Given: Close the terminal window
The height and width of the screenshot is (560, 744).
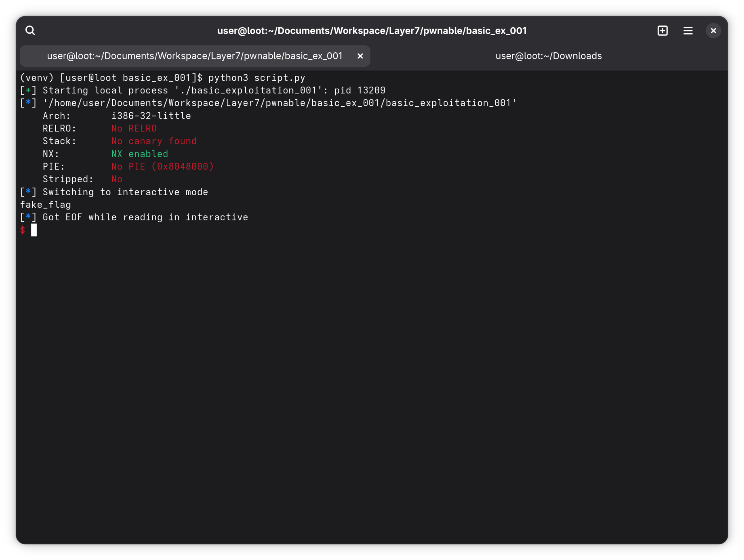Looking at the screenshot, I should tap(713, 30).
